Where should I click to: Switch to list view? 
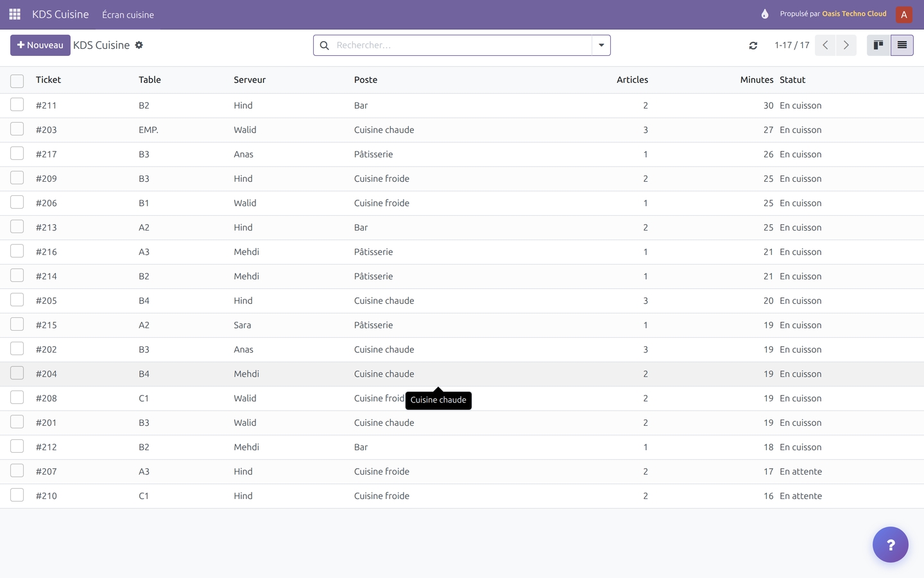click(x=902, y=45)
